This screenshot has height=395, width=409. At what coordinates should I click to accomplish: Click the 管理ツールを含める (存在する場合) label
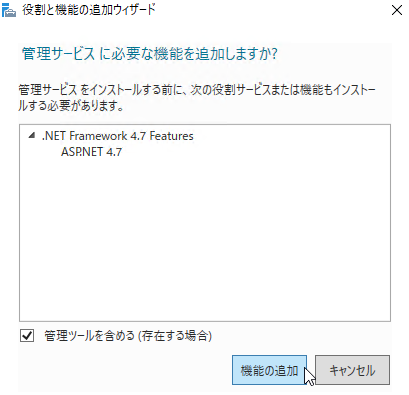(128, 336)
